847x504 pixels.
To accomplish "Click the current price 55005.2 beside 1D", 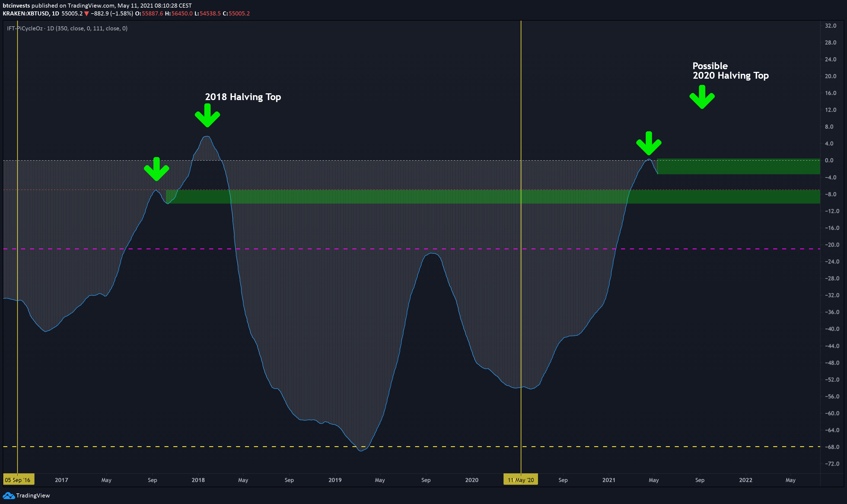I will [x=72, y=14].
